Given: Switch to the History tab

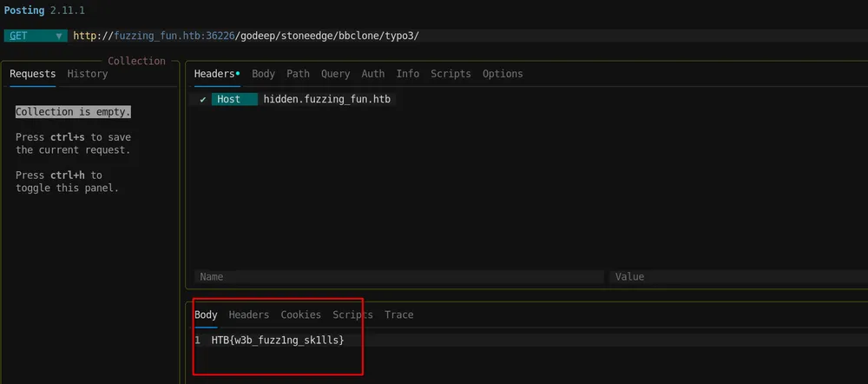Looking at the screenshot, I should pos(88,74).
